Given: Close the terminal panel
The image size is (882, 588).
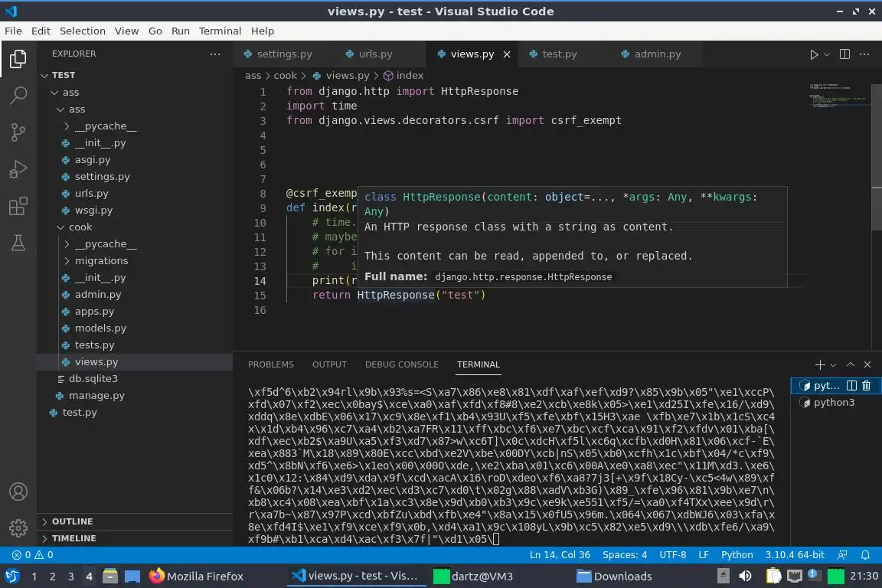Looking at the screenshot, I should point(867,364).
